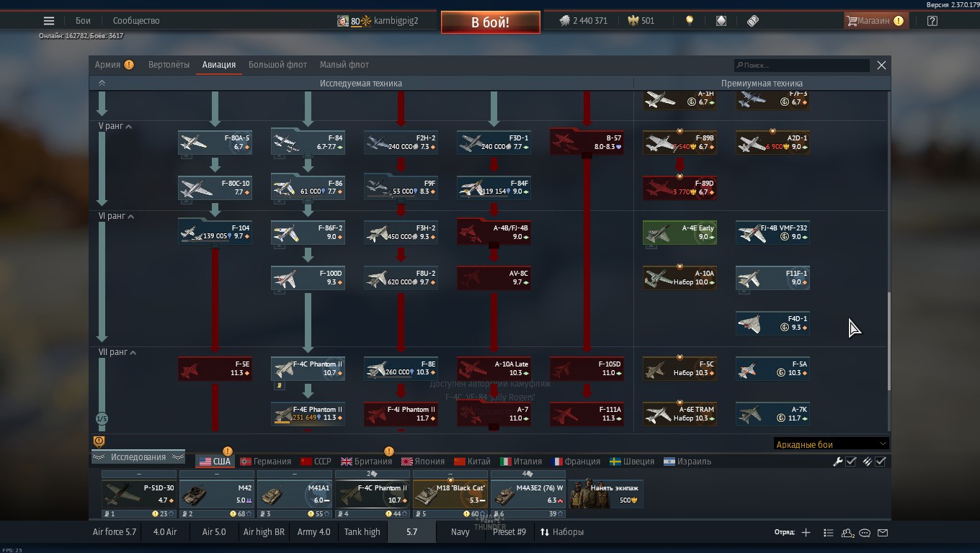
Task: Switch to the Большой флот tab
Action: pyautogui.click(x=277, y=65)
